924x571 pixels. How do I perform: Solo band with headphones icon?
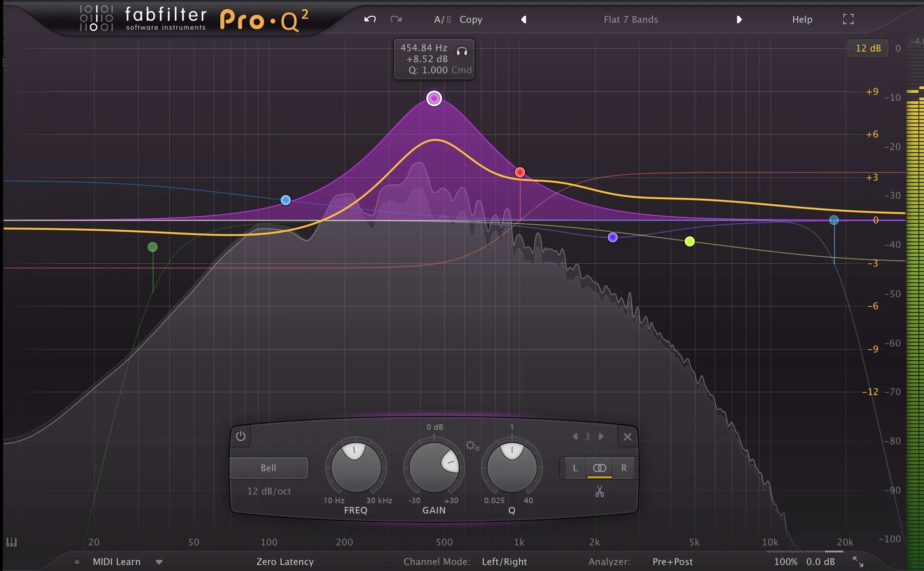point(462,52)
